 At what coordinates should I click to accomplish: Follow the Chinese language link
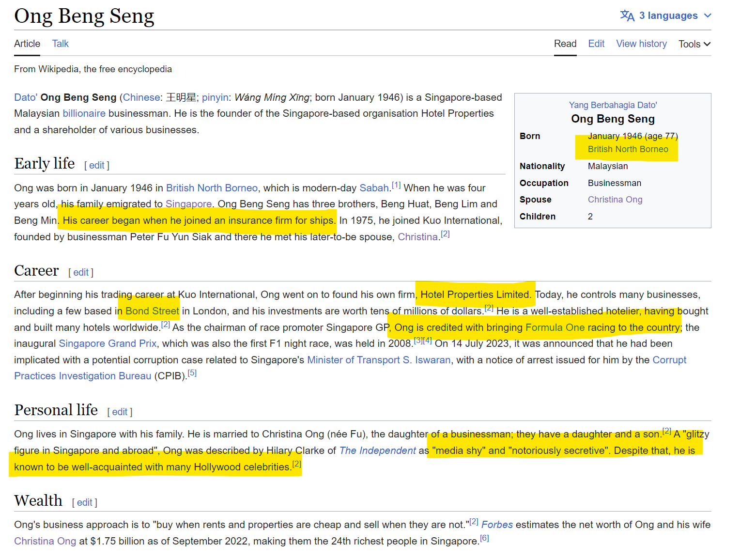(141, 97)
